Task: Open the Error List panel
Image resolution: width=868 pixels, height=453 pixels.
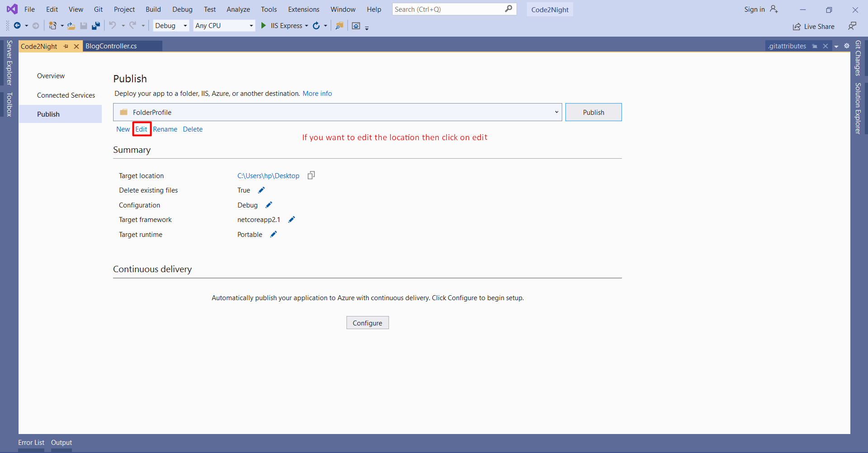Action: click(31, 443)
